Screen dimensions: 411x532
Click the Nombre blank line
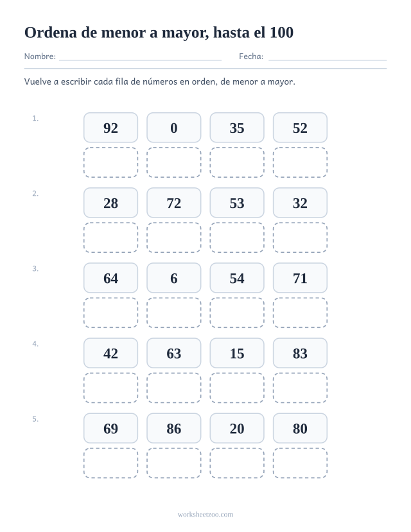(140, 60)
